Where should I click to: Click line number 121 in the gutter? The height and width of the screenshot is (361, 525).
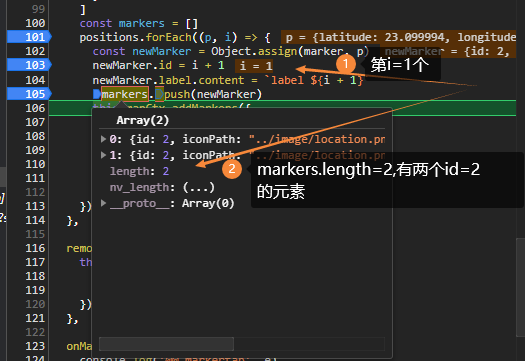pos(35,318)
